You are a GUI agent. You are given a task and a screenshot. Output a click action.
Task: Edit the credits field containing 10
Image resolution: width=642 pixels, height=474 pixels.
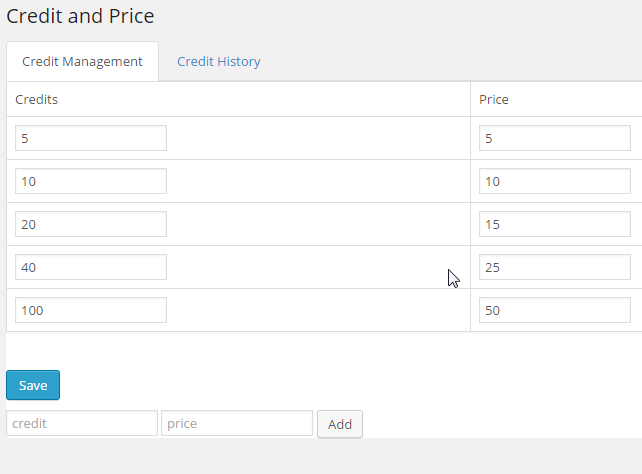tap(91, 181)
